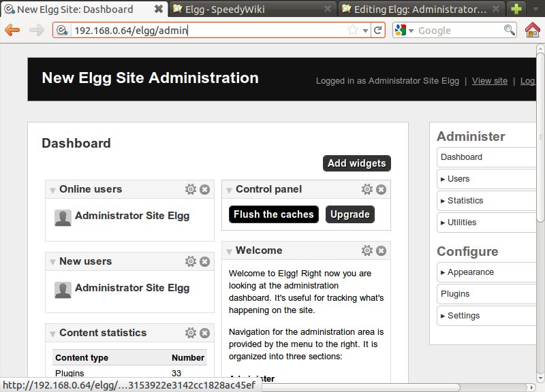Open the URL history dropdown arrow
Image resolution: width=545 pixels, height=392 pixels.
[365, 31]
